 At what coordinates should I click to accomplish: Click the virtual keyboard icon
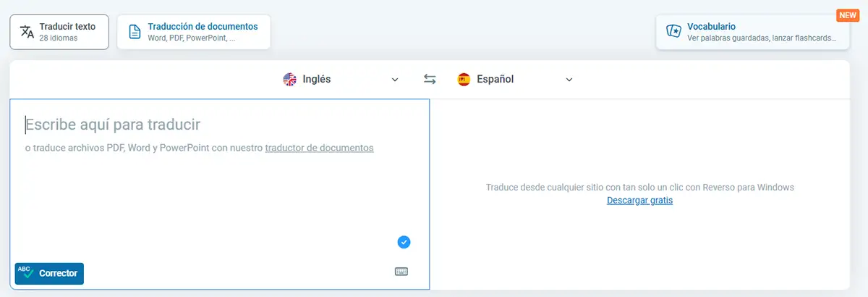pyautogui.click(x=401, y=272)
